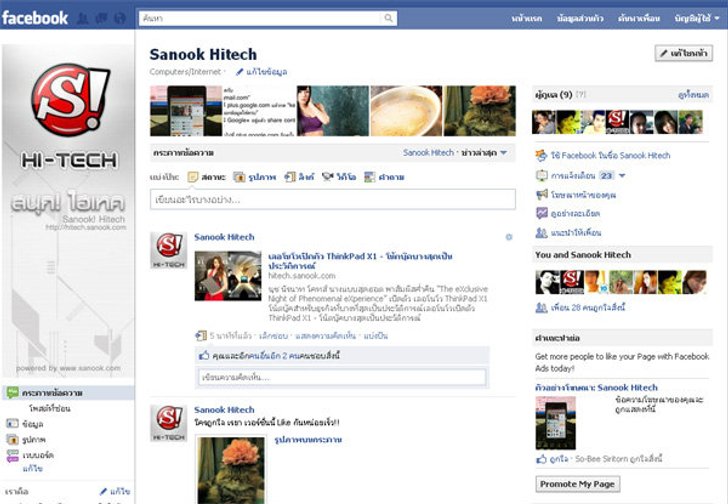Click the edit link under sidebar tabs

[x=32, y=469]
